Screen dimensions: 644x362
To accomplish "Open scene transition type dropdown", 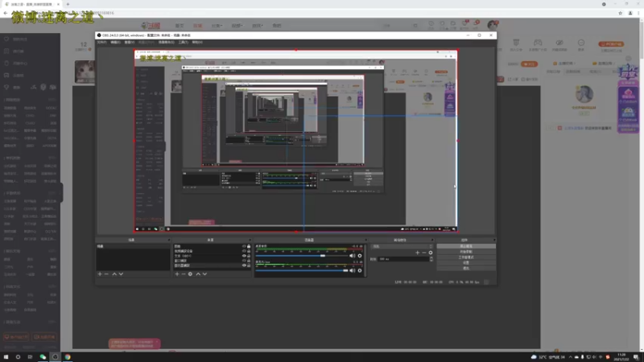I will pyautogui.click(x=402, y=246).
